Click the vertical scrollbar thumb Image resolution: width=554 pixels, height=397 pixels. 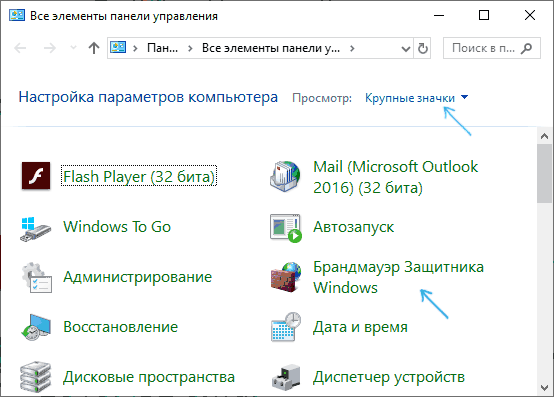click(x=544, y=173)
